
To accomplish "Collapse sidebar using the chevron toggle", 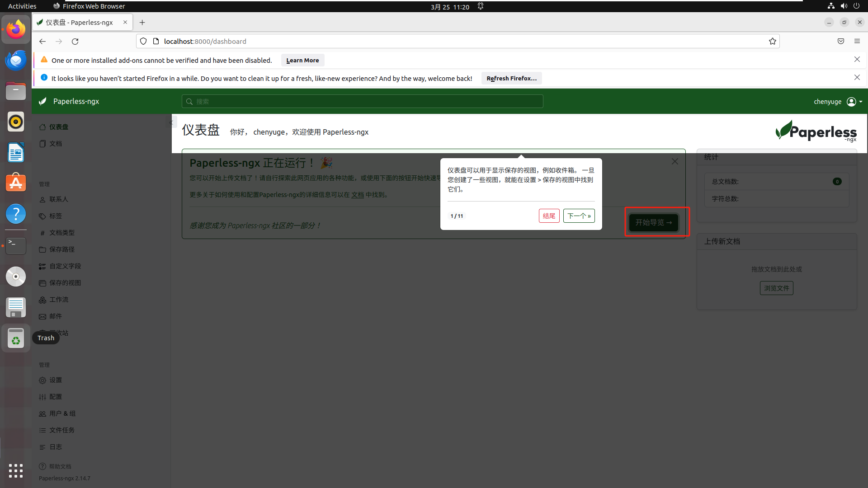I will point(171,122).
